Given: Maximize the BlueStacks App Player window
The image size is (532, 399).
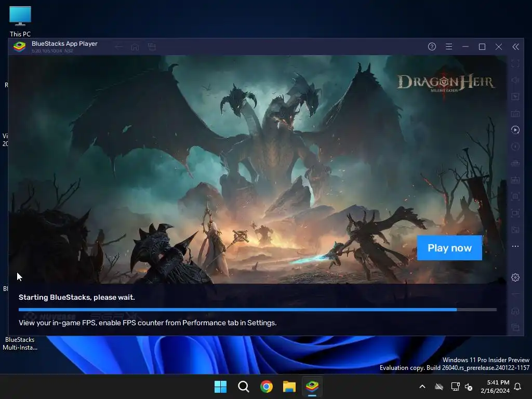Looking at the screenshot, I should click(482, 46).
